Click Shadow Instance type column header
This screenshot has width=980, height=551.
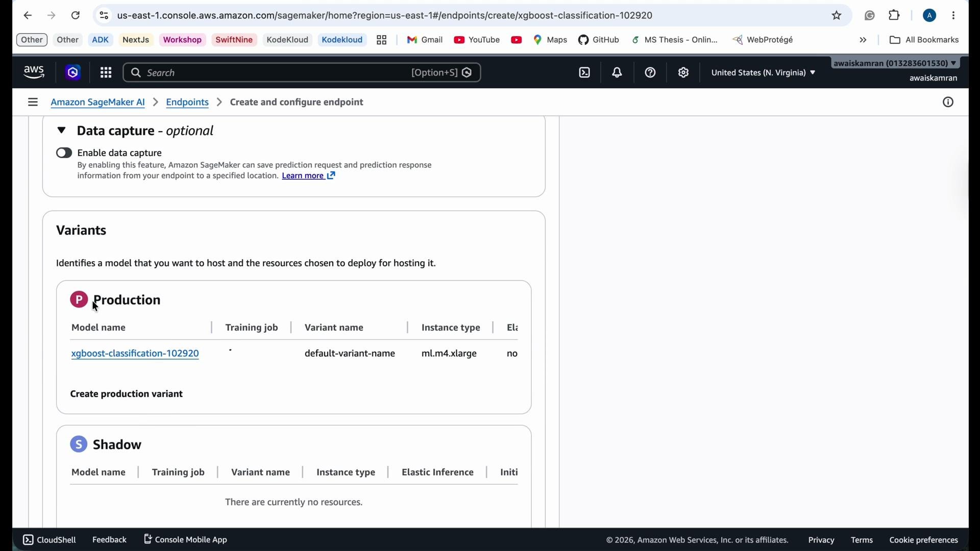346,473
